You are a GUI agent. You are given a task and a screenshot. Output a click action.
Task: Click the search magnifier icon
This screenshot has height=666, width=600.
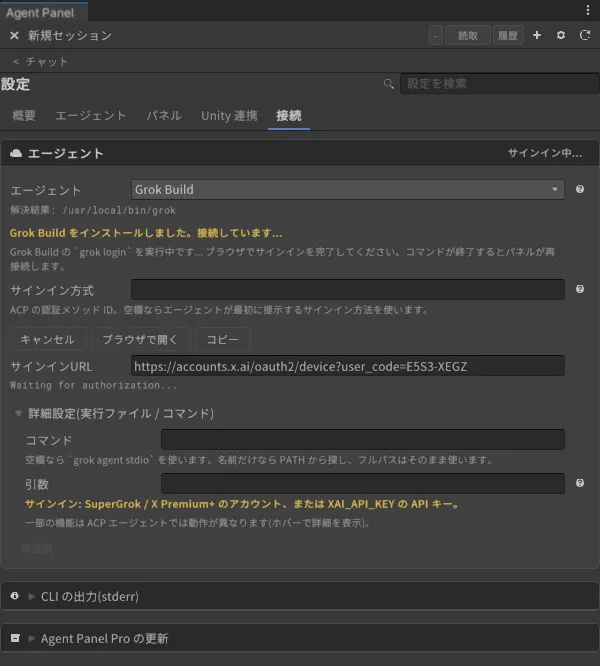[389, 84]
